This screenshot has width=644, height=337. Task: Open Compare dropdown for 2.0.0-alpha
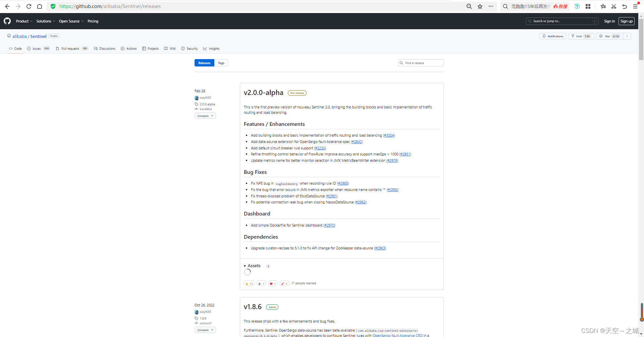(205, 116)
